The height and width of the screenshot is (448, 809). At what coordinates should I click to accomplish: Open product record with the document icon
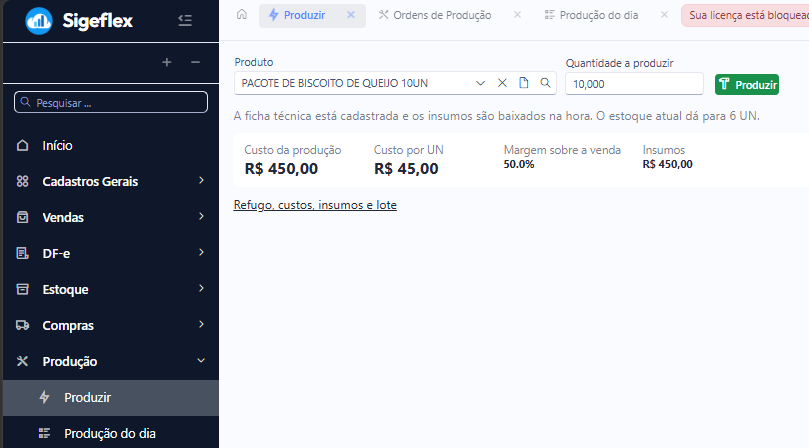524,83
